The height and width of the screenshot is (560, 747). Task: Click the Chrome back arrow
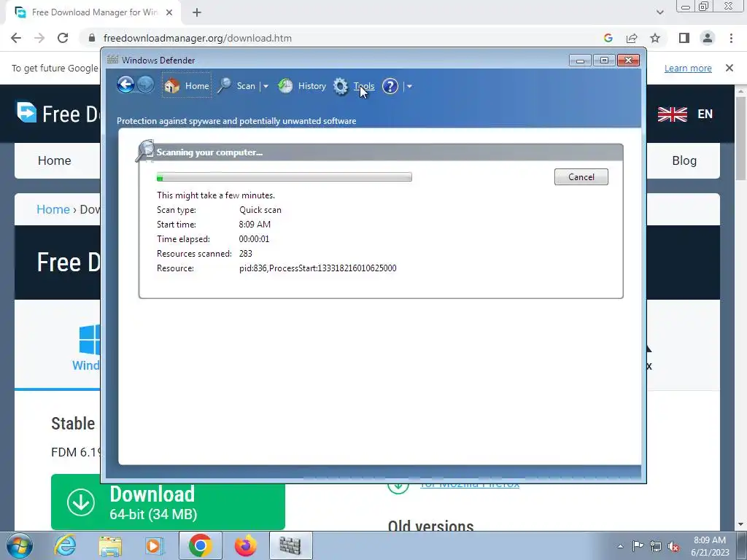(x=16, y=38)
